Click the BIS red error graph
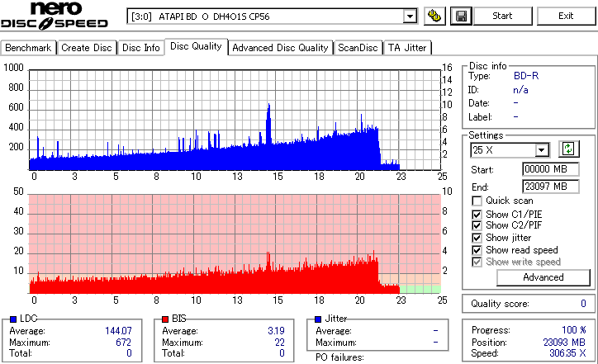 tap(235, 244)
